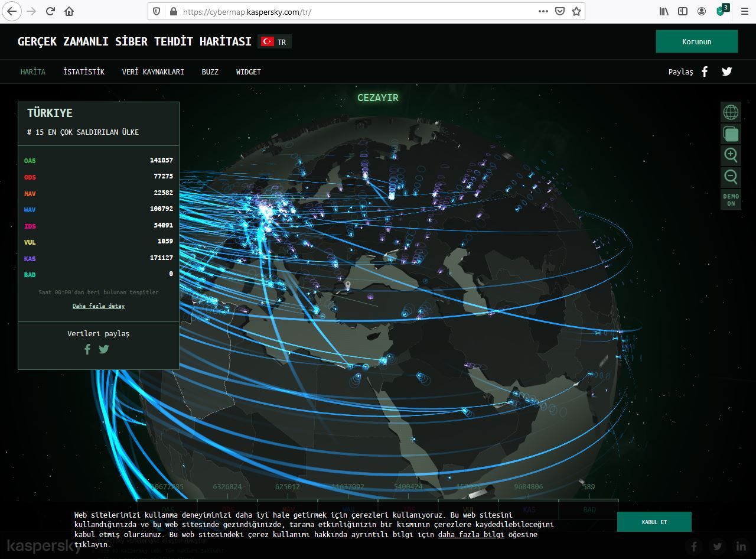This screenshot has width=756, height=559.
Task: Select the ODS row showing 77275
Action: (99, 177)
